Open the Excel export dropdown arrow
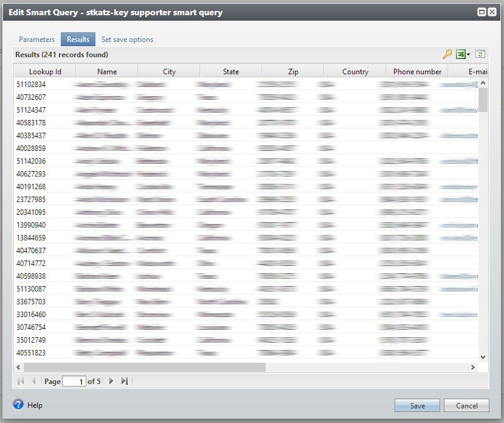This screenshot has width=504, height=423. pos(468,55)
